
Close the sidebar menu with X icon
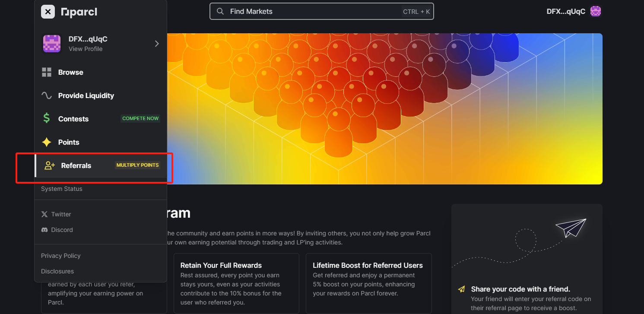click(x=48, y=12)
